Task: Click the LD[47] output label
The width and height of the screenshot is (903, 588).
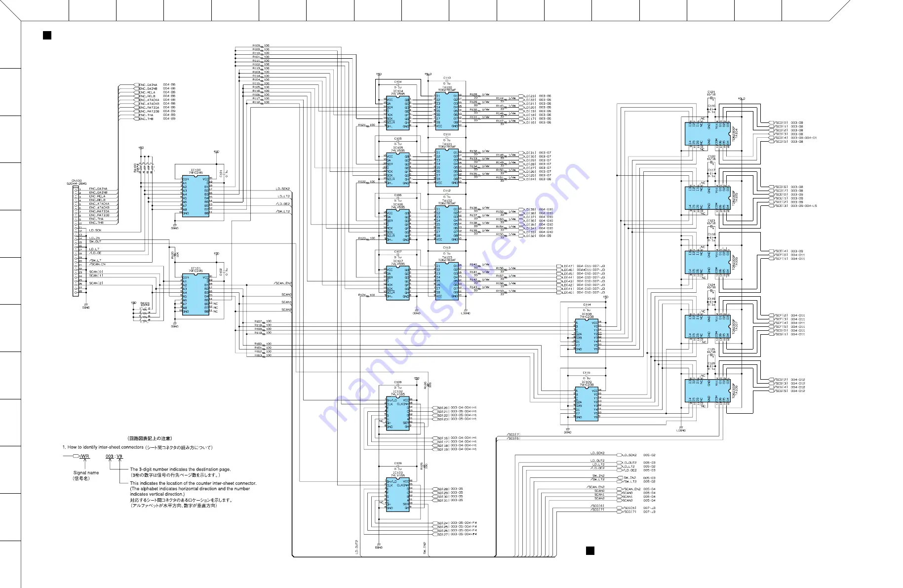Action: tap(581, 267)
